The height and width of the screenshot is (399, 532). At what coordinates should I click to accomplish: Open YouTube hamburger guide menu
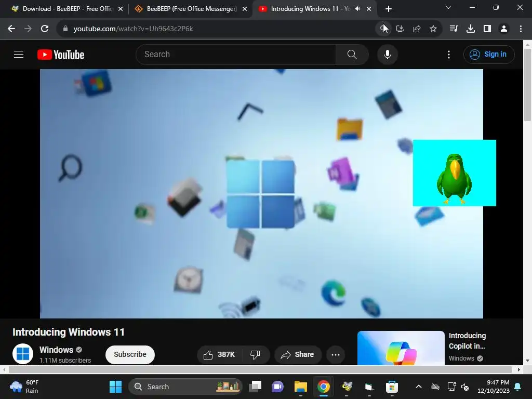19,54
